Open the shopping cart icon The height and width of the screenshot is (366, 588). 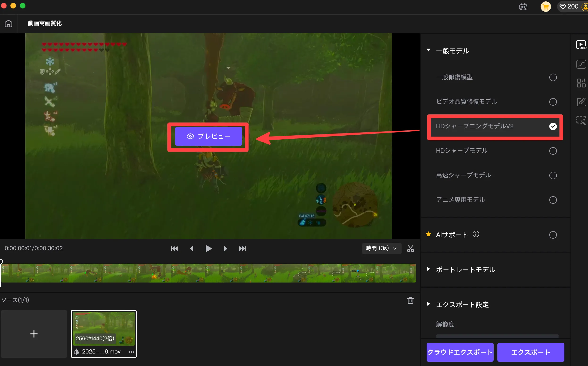pos(546,7)
